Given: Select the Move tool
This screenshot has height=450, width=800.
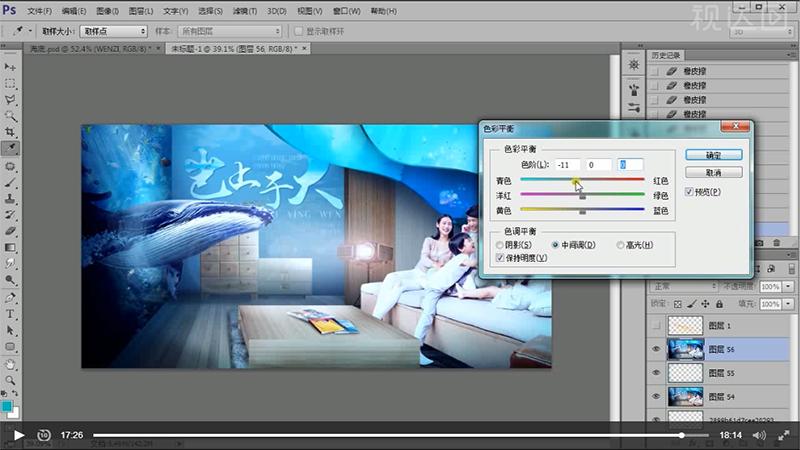Looking at the screenshot, I should [x=10, y=67].
